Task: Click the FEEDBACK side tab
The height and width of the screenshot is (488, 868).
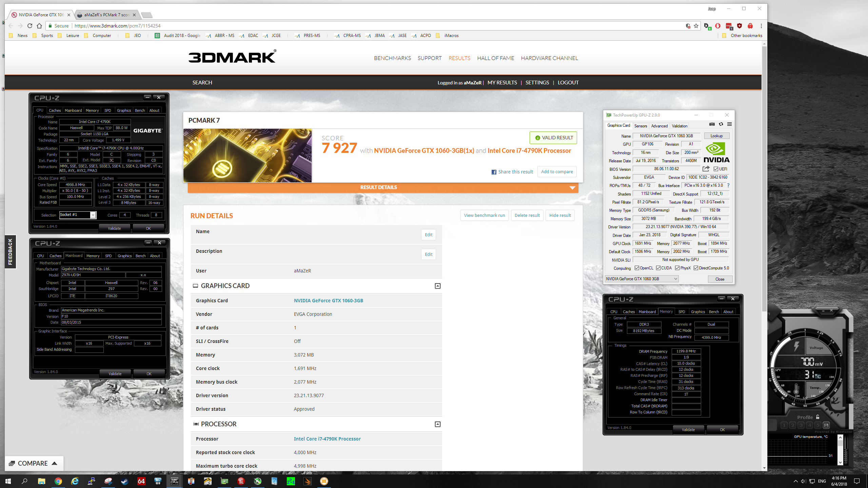Action: (x=10, y=251)
